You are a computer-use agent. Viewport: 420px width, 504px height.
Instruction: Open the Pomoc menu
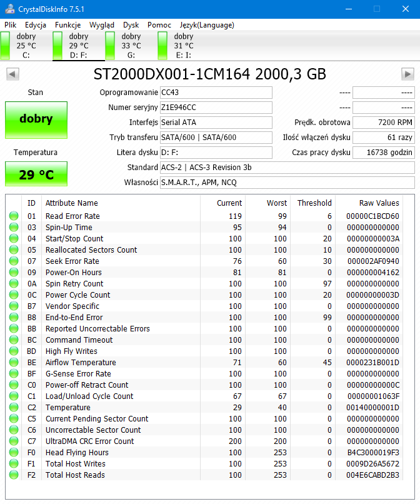point(159,25)
